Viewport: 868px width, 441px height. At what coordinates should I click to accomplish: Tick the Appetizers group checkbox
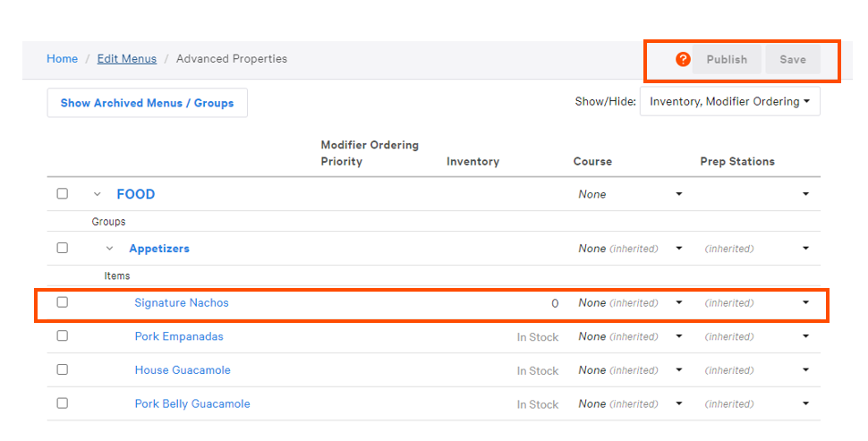click(x=63, y=248)
